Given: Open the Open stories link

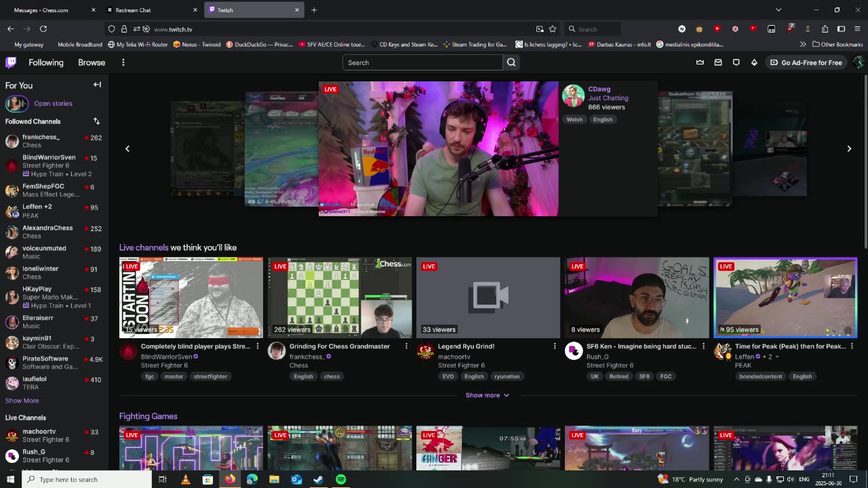Looking at the screenshot, I should pos(53,104).
